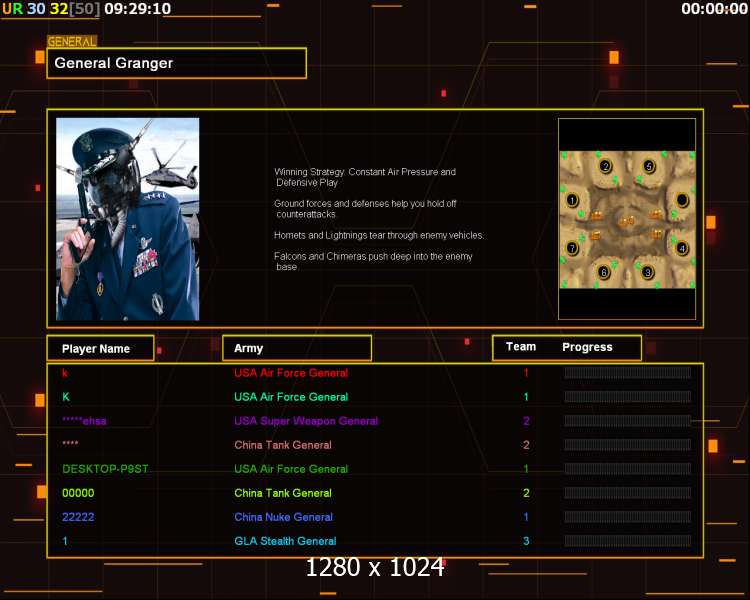Click team number 3 for GLA Stealth General
This screenshot has height=600, width=750.
[x=526, y=541]
